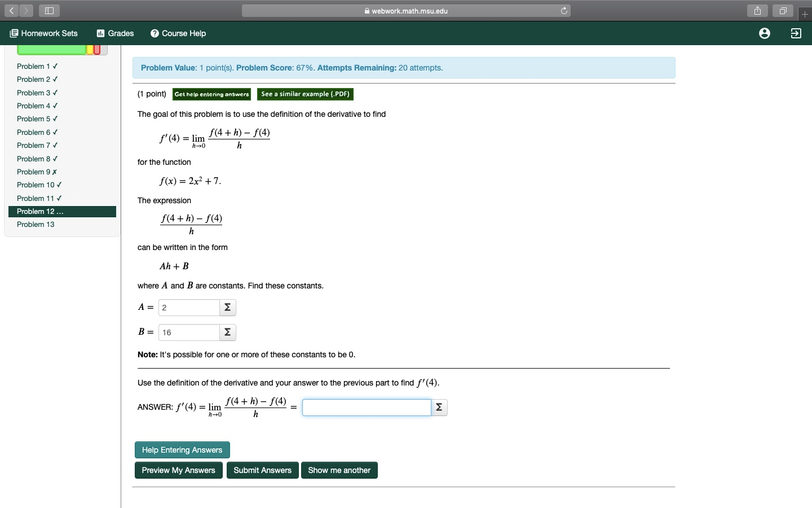Click Show me another button
Screen dimensions: 812x508
click(339, 470)
